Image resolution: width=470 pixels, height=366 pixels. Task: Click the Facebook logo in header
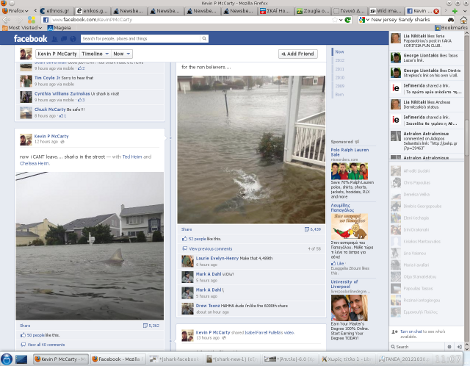[30, 39]
